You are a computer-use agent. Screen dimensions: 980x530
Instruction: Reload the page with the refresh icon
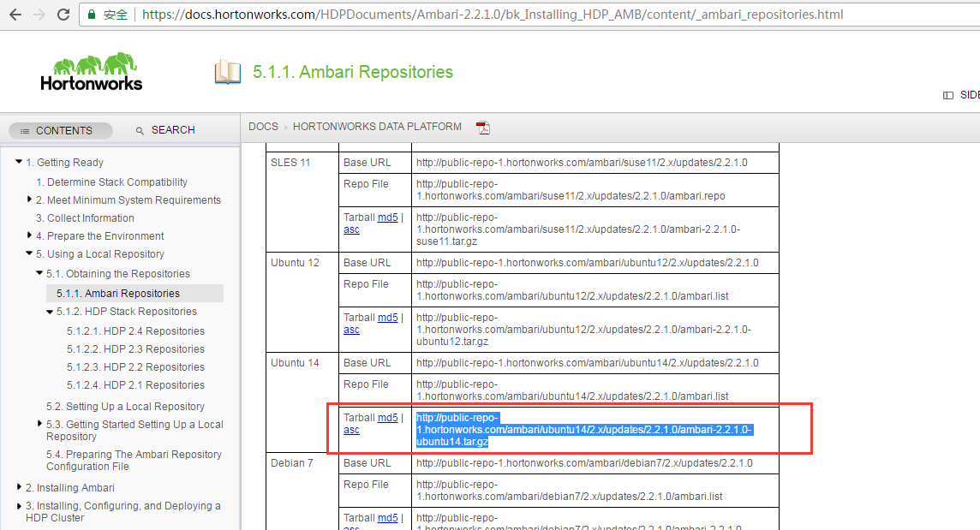point(63,15)
